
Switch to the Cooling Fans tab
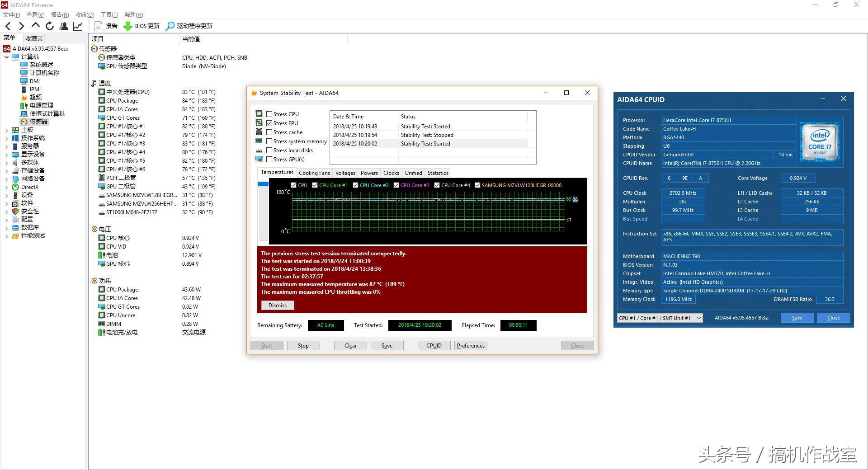point(314,173)
